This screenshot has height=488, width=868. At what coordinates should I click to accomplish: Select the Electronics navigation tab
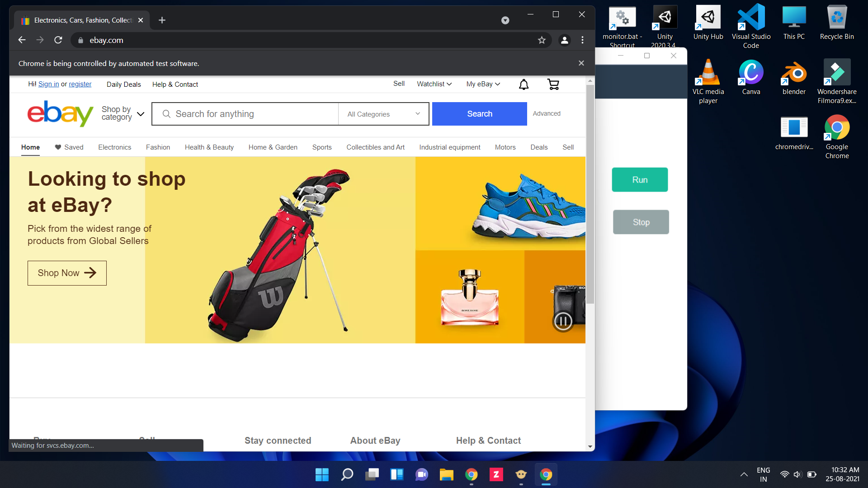[114, 147]
